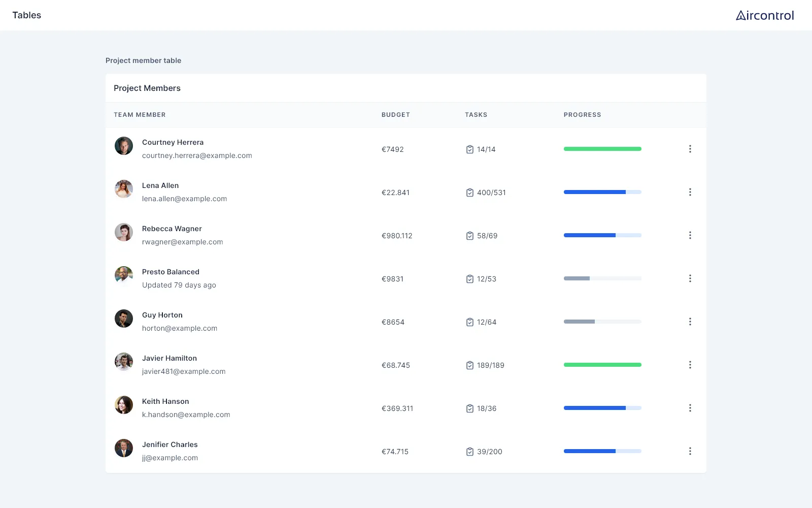Click the Budget column header
Image resolution: width=812 pixels, height=508 pixels.
tap(396, 115)
